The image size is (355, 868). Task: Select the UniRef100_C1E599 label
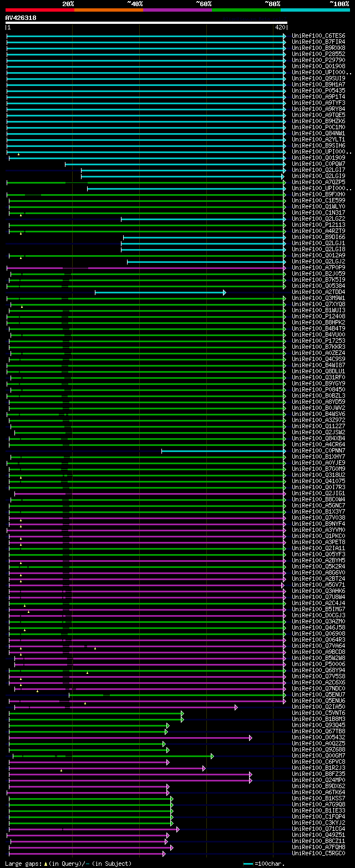click(x=318, y=200)
